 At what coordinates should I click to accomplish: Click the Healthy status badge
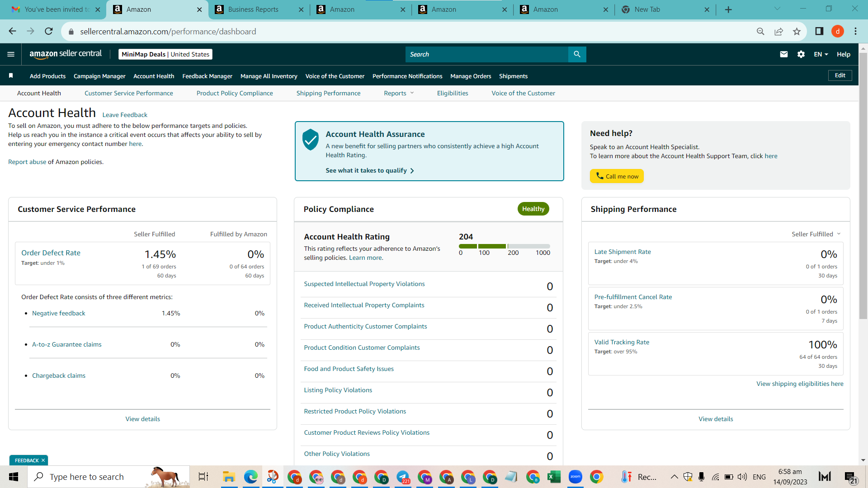click(x=533, y=209)
